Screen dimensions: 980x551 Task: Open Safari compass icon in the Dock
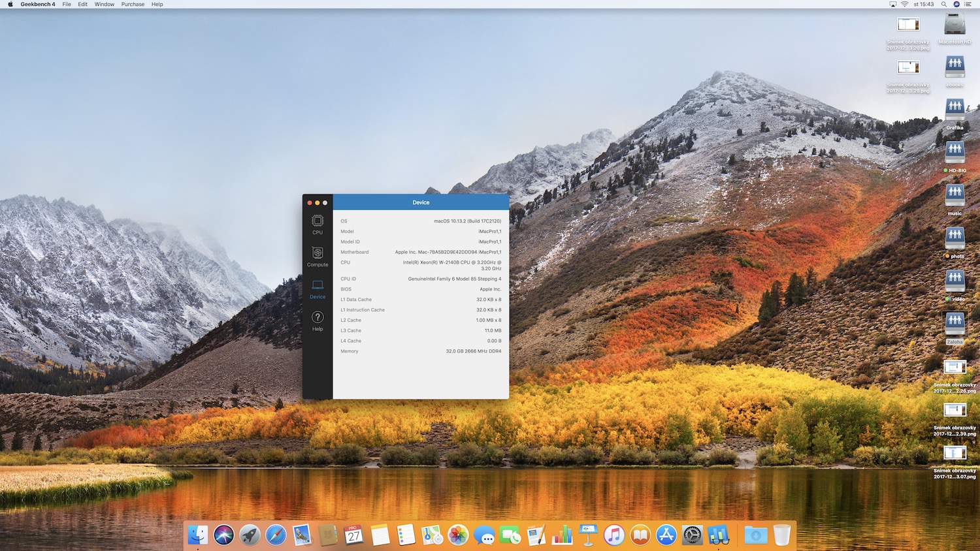[x=276, y=535]
